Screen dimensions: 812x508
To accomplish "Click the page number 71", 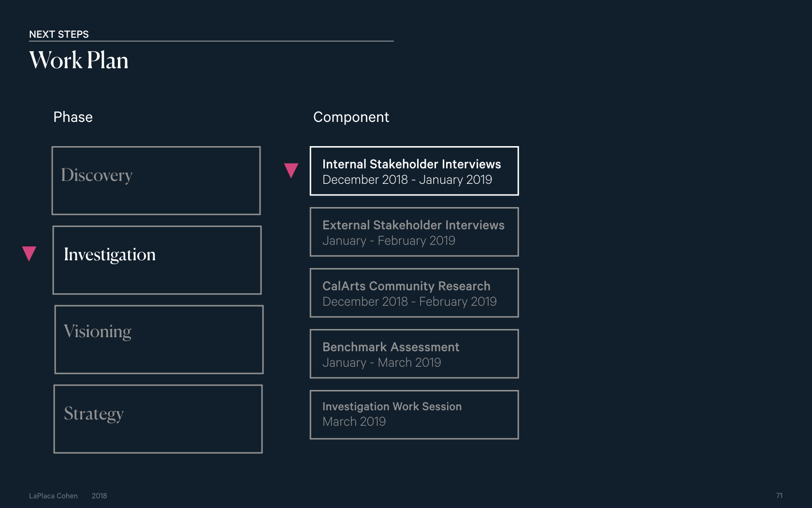I will pyautogui.click(x=779, y=495).
